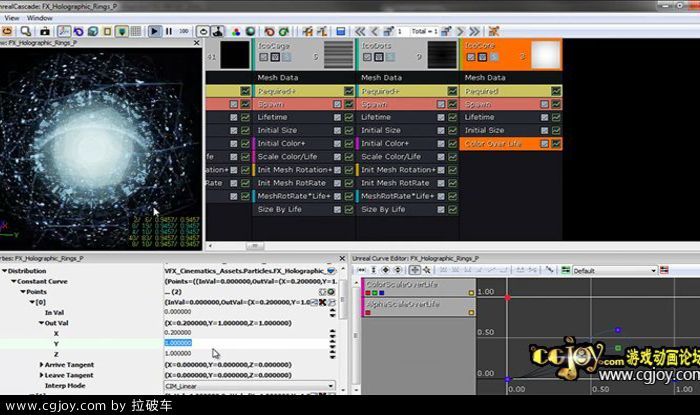Select the IcoCore emitter white thumbnail
This screenshot has height=415, width=700.
point(546,55)
